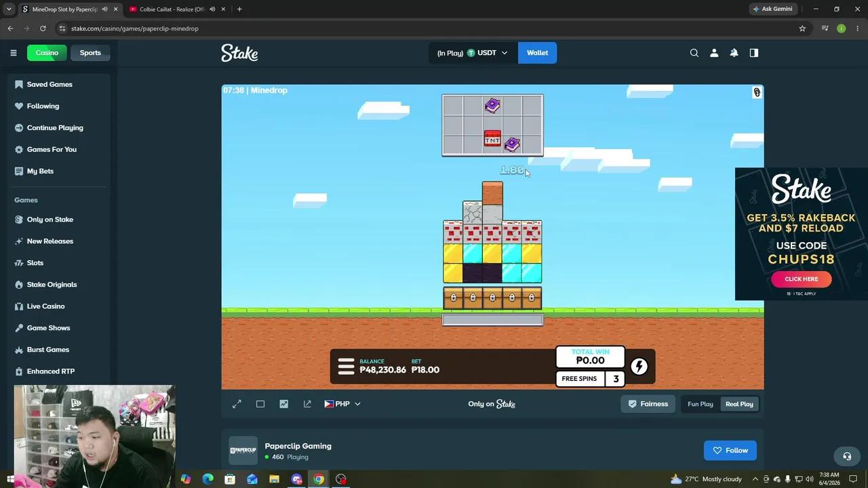Open Ask Gemini in Chrome
The width and height of the screenshot is (868, 488).
tap(772, 9)
